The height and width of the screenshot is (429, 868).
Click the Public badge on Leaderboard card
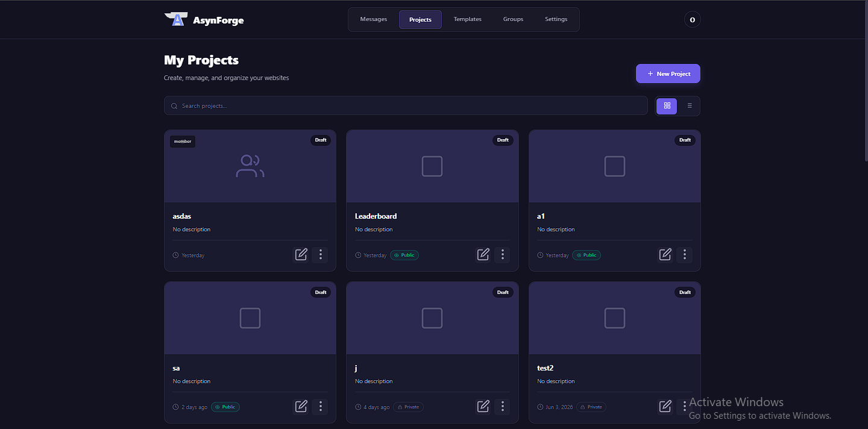click(404, 255)
